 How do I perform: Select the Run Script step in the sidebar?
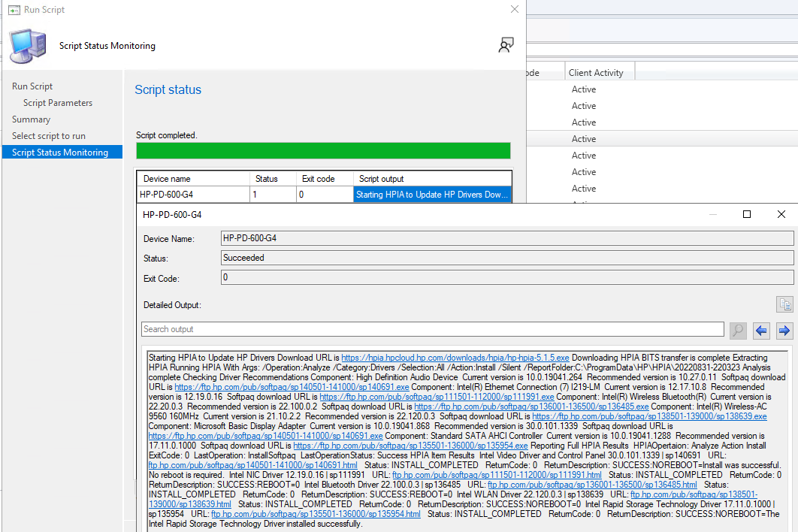(x=34, y=86)
